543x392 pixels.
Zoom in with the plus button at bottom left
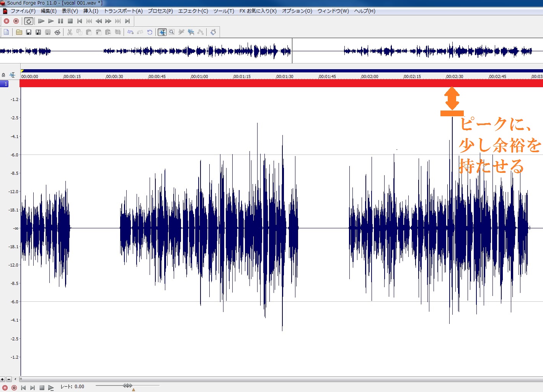[3, 379]
